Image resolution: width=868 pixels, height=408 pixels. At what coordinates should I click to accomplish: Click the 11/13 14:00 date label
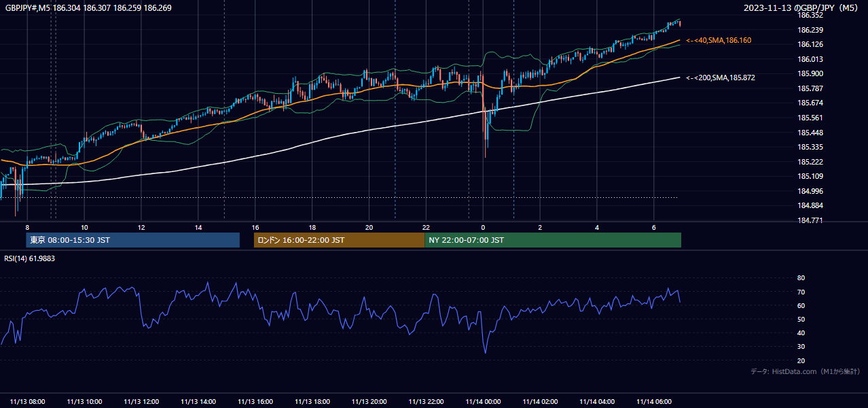(198, 402)
